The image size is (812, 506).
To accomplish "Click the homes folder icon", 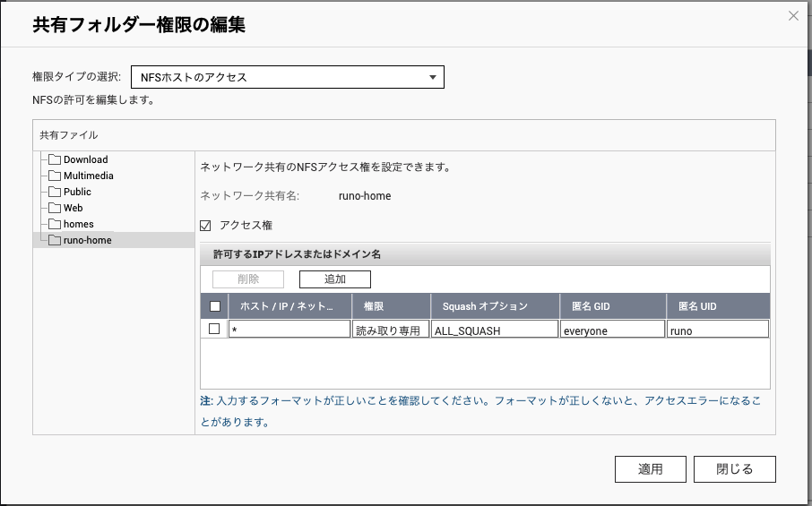I will (x=55, y=224).
